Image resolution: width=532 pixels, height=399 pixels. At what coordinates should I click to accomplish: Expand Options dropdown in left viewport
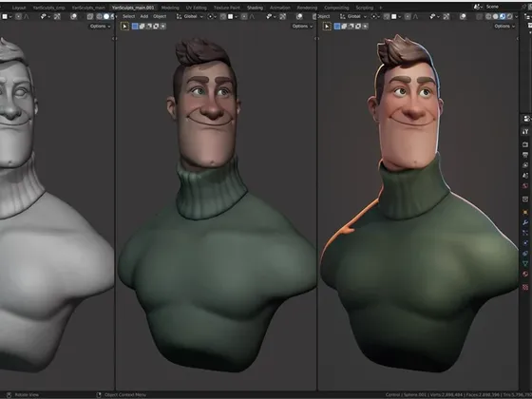tap(101, 27)
